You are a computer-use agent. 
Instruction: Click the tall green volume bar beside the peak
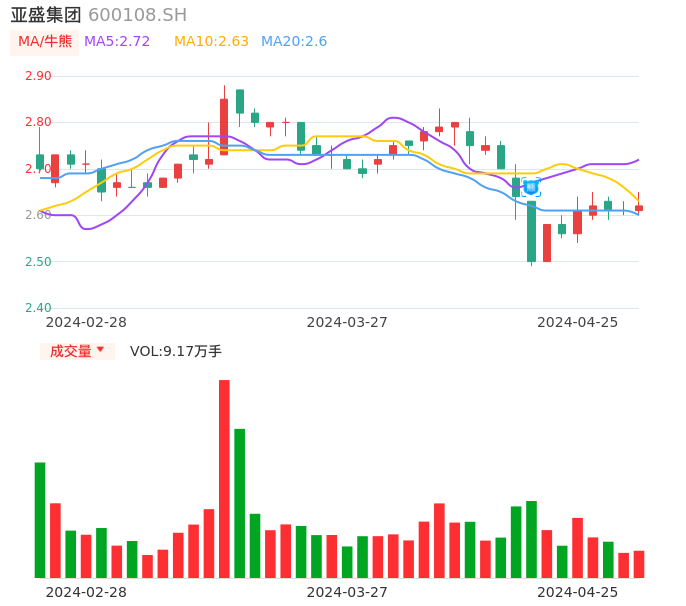click(x=240, y=503)
